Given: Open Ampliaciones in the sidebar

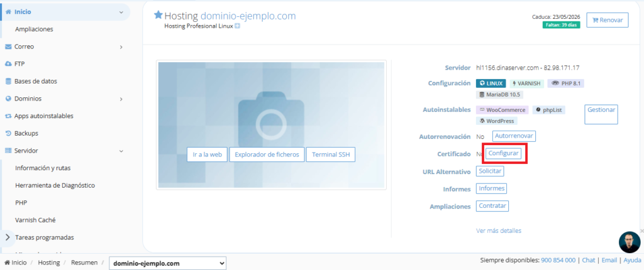Looking at the screenshot, I should click(x=34, y=29).
